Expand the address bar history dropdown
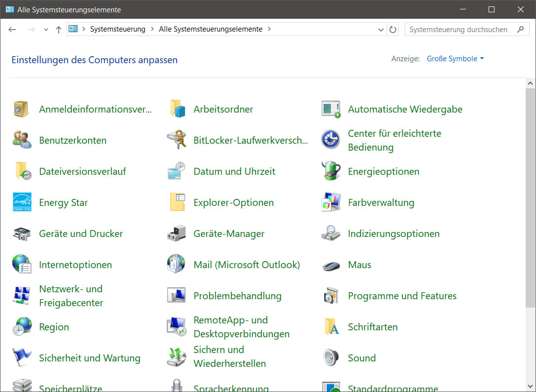 pyautogui.click(x=381, y=30)
